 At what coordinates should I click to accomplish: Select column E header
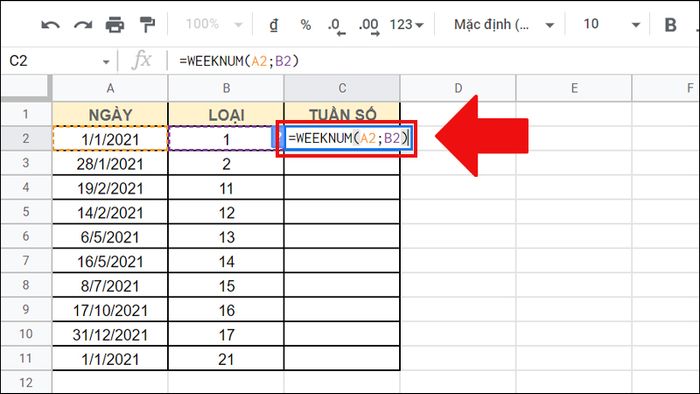pos(574,88)
